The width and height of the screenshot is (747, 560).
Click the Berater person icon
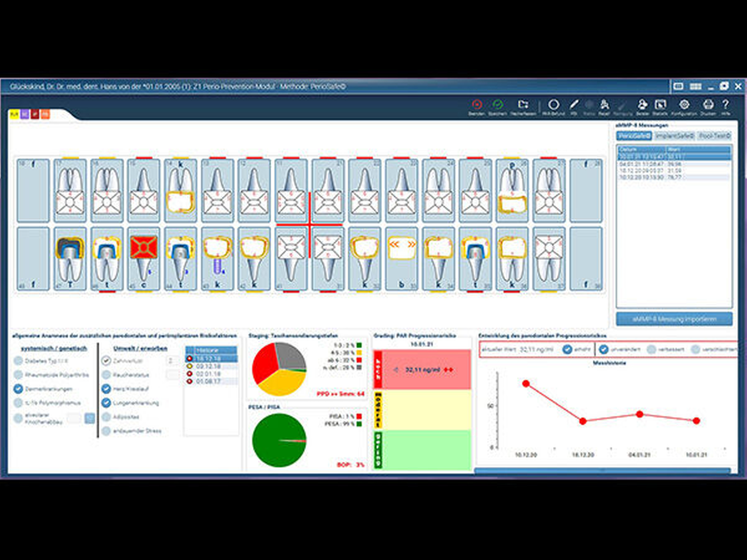coord(642,105)
